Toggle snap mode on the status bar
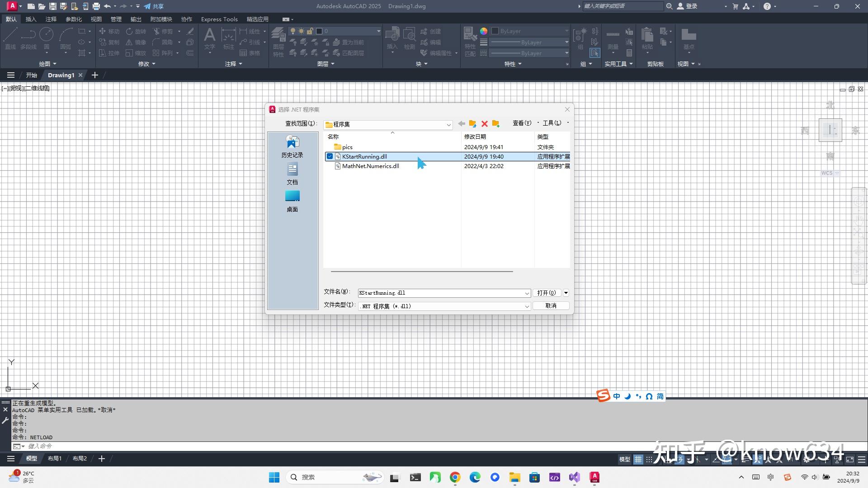This screenshot has width=868, height=488. pyautogui.click(x=649, y=459)
